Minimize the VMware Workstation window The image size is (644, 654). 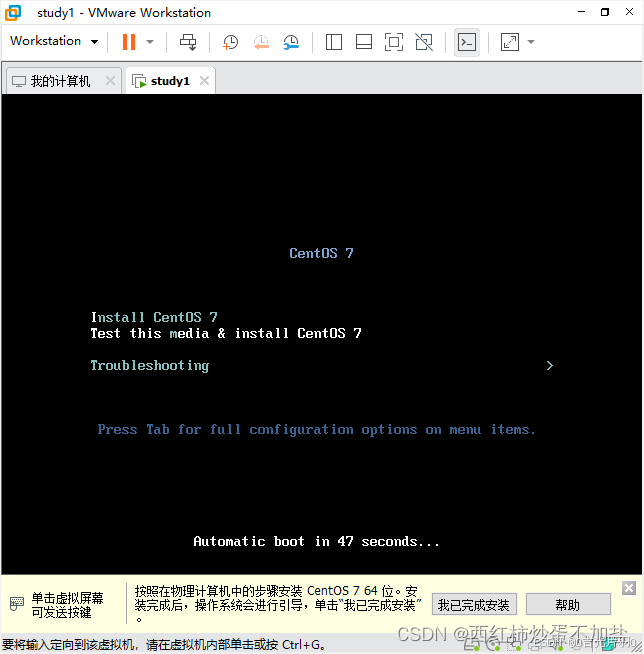coord(581,12)
